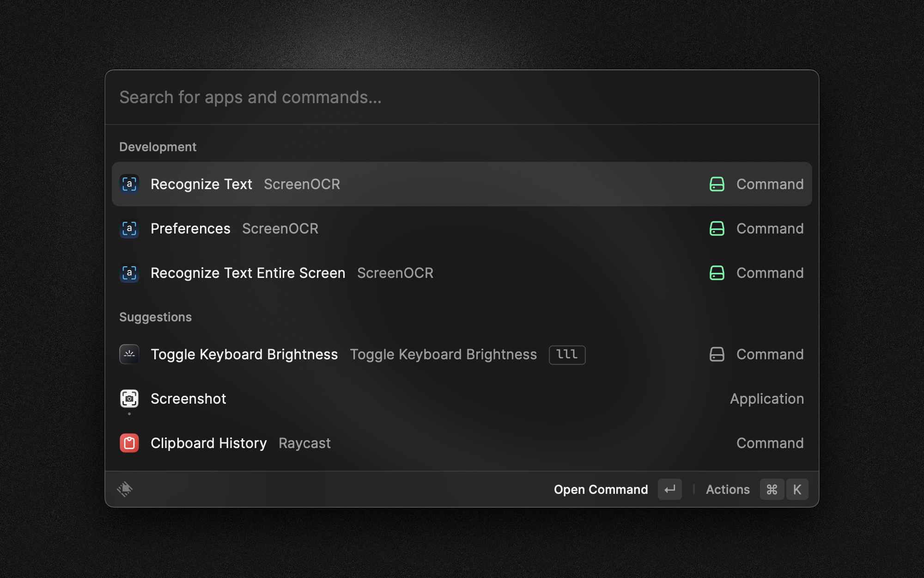Click Command label on Toggle Keyboard Brightness row
Image resolution: width=924 pixels, height=578 pixels.
coord(770,354)
